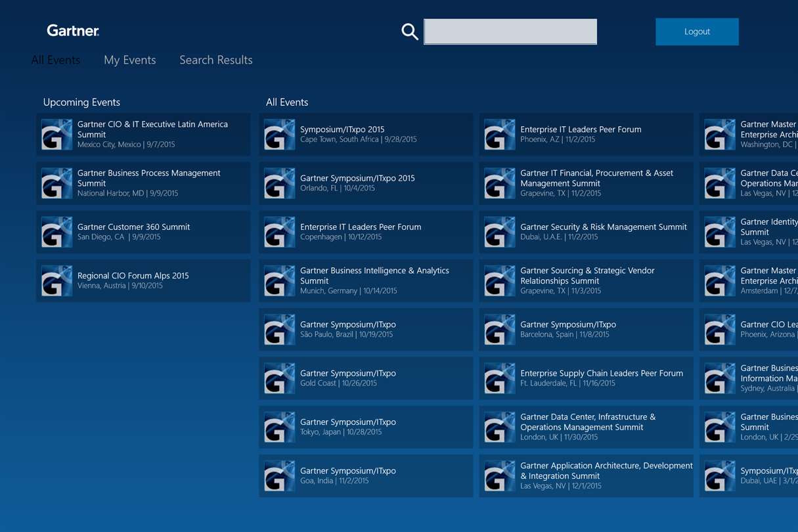Click the magnifying glass search icon

tap(410, 32)
